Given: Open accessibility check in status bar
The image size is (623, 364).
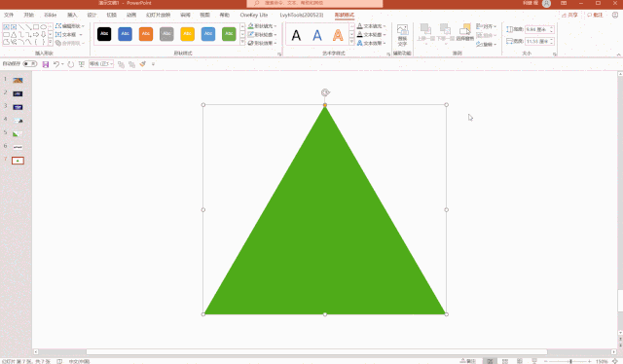Looking at the screenshot, I should coord(59,361).
